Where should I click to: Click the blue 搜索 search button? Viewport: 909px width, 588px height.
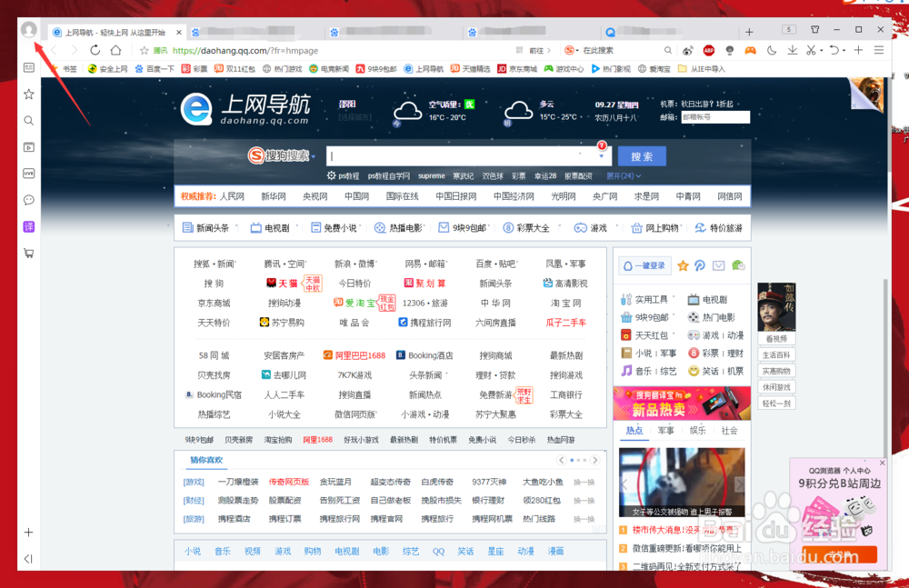point(642,155)
